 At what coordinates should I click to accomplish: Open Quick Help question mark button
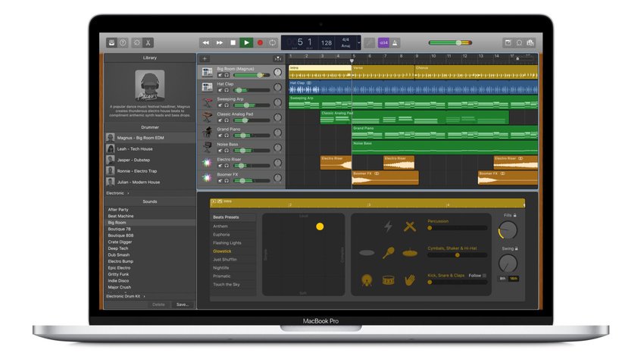coord(123,42)
